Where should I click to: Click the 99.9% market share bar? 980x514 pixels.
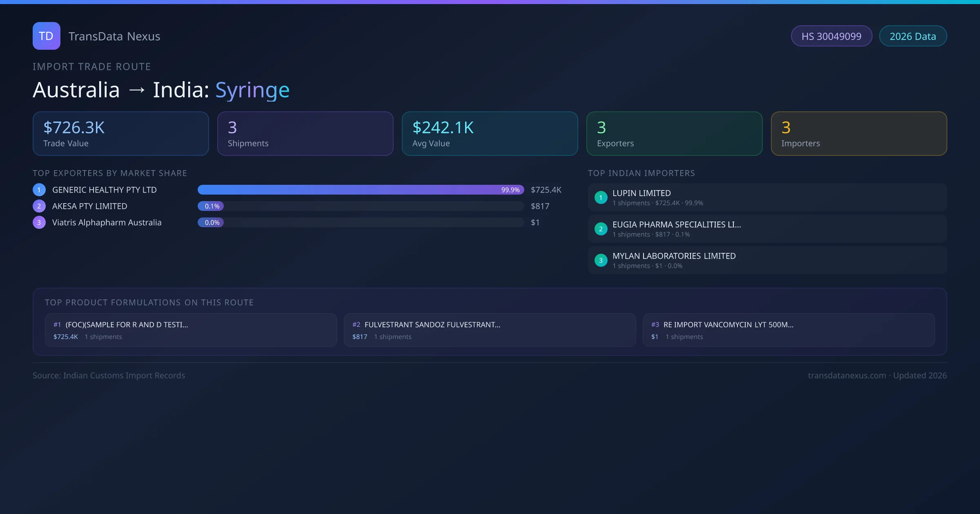click(361, 190)
